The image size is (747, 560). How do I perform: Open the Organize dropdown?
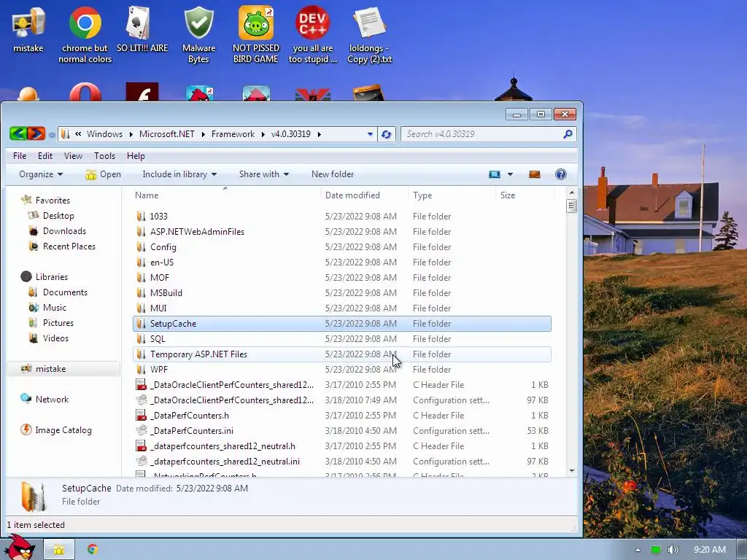coord(41,174)
